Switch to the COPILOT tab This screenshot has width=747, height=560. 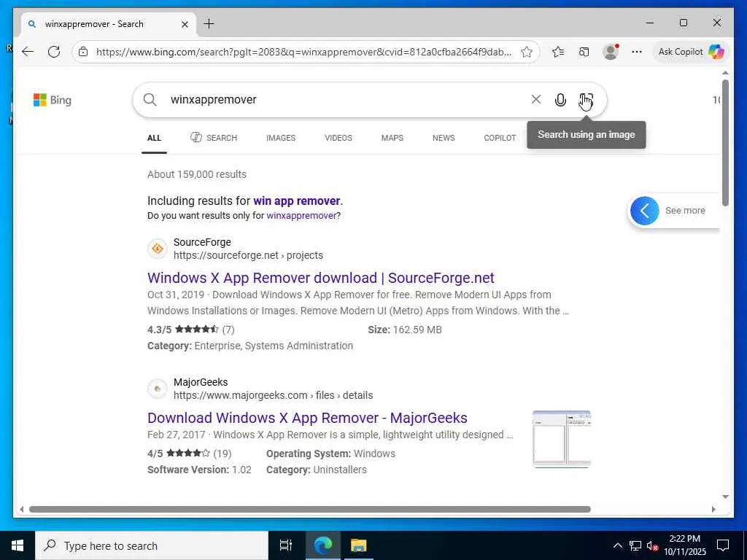point(500,138)
